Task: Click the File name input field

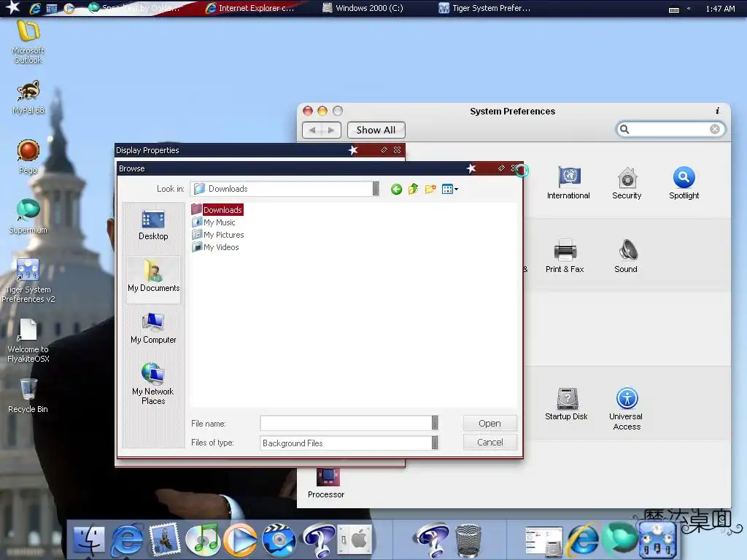Action: coord(346,423)
